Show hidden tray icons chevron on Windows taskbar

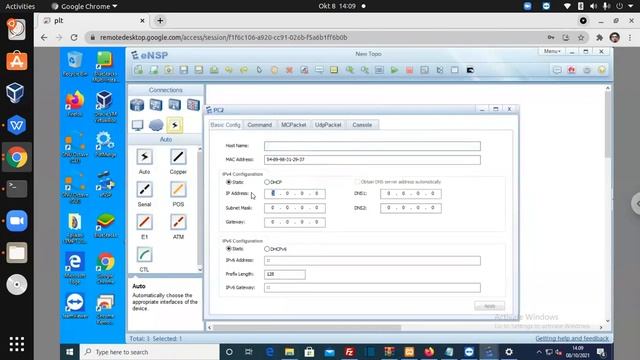click(x=538, y=352)
